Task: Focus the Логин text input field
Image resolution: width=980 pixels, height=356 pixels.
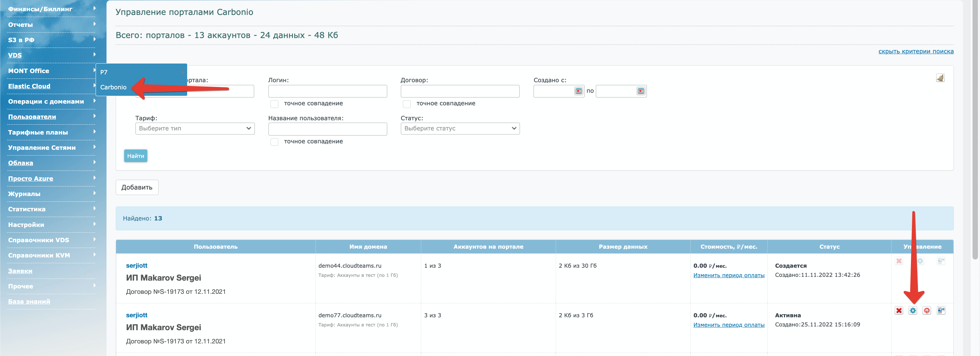Action: 328,91
